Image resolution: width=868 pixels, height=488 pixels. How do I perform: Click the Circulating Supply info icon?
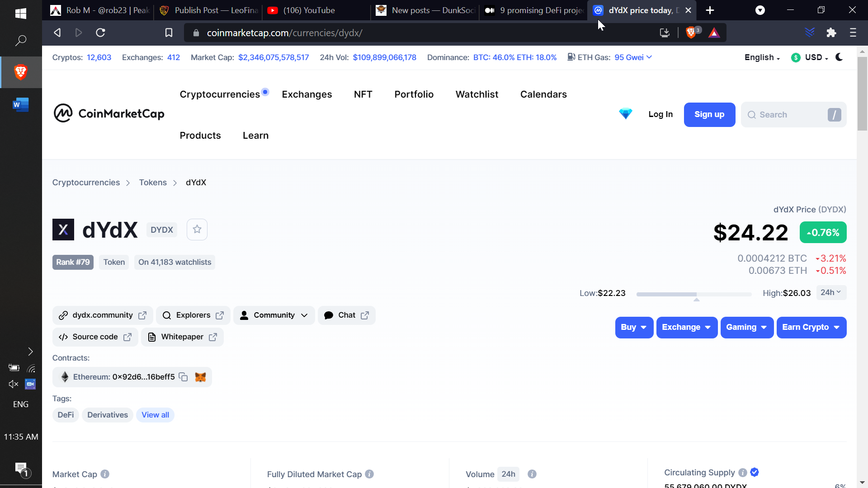point(743,472)
